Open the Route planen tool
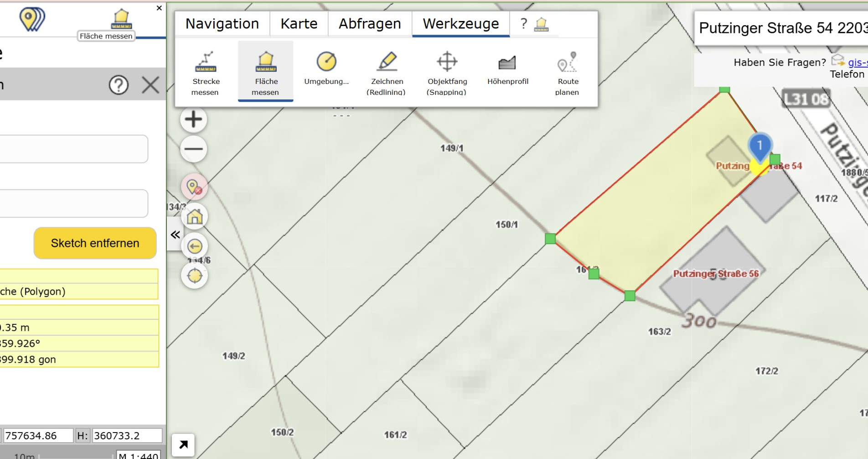This screenshot has width=868, height=459. coord(568,72)
